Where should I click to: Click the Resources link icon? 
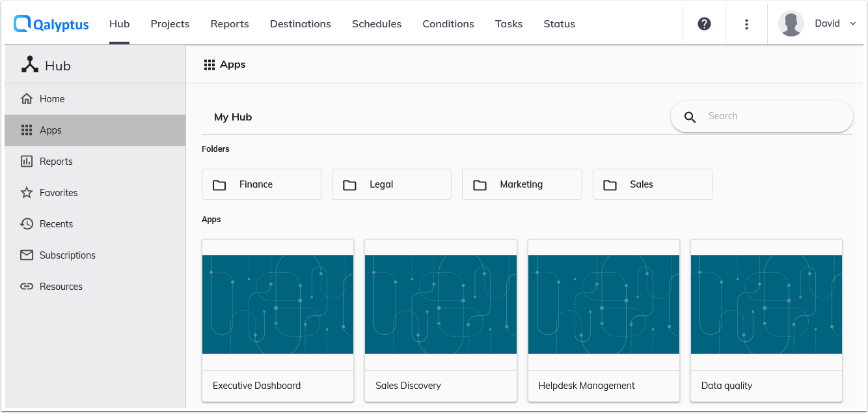pyautogui.click(x=27, y=286)
